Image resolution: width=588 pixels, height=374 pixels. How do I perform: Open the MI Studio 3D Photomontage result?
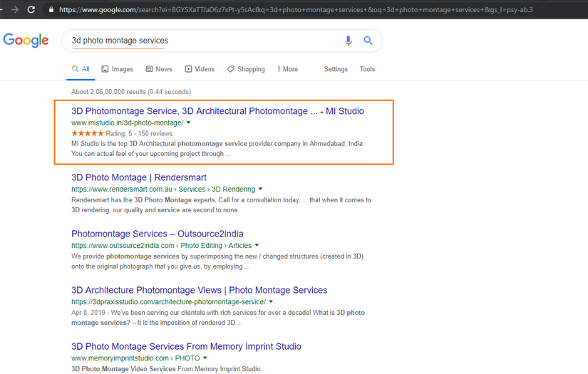pyautogui.click(x=217, y=111)
